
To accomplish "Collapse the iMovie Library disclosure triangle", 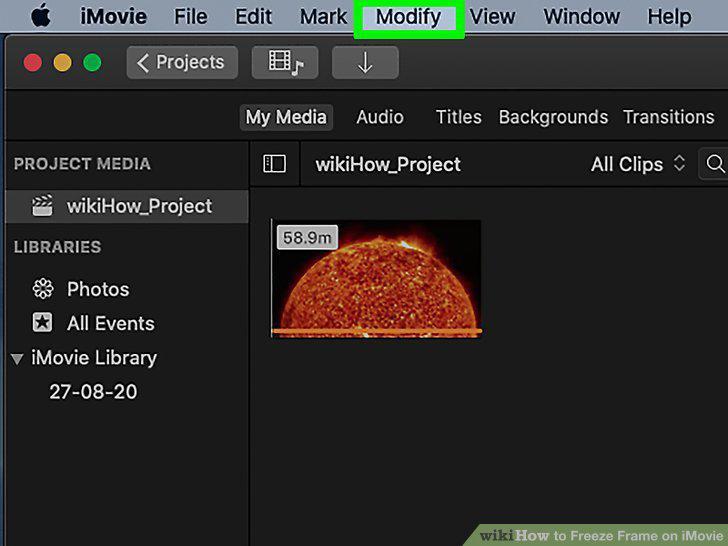I will click(x=17, y=359).
